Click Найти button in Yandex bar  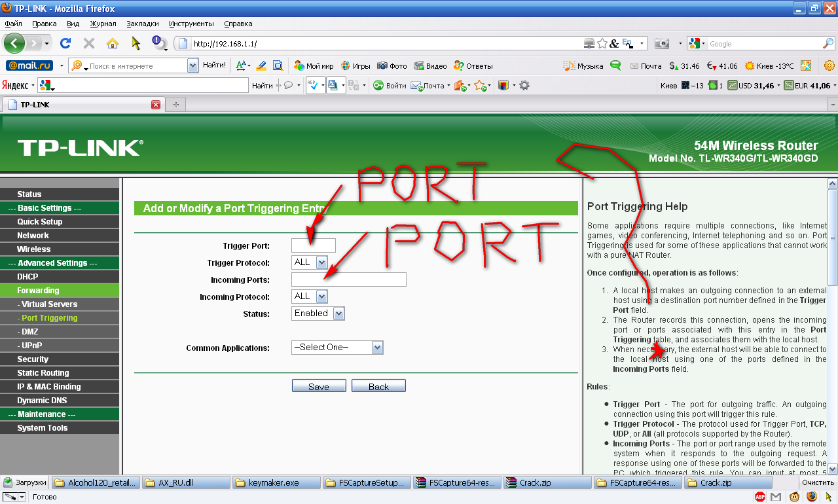click(x=262, y=85)
